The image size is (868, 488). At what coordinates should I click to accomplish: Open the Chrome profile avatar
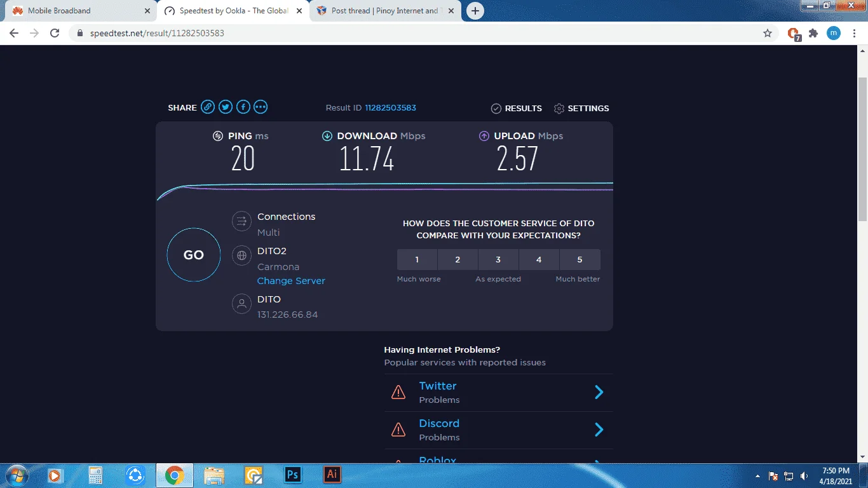[834, 33]
